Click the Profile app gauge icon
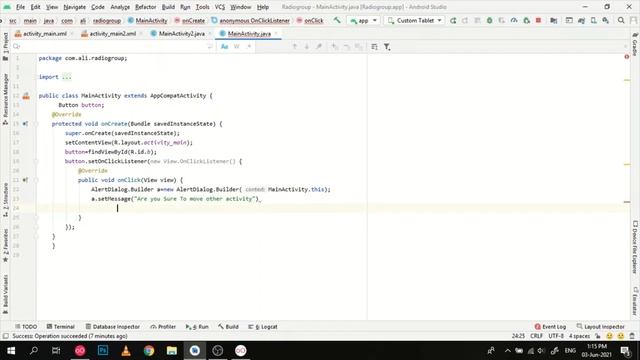 coord(514,20)
